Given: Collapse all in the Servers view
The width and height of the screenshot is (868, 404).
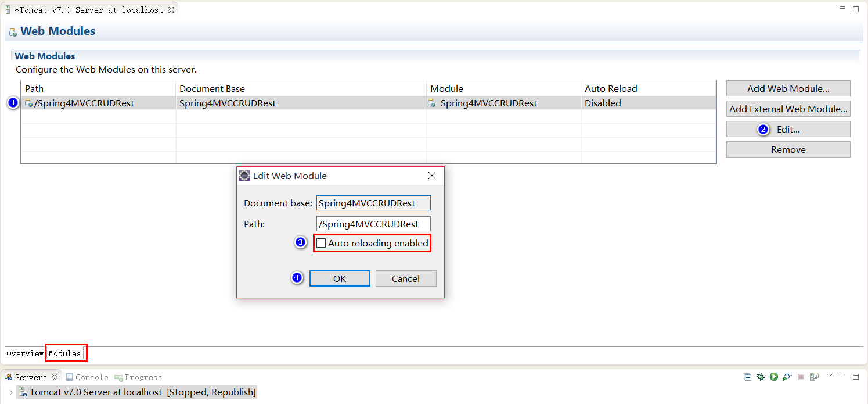Looking at the screenshot, I should tap(748, 377).
